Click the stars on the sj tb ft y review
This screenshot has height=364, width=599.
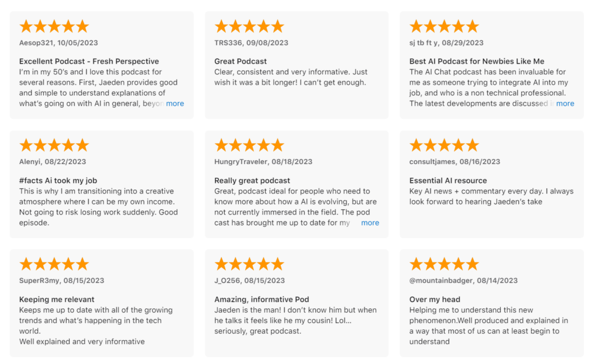[444, 26]
